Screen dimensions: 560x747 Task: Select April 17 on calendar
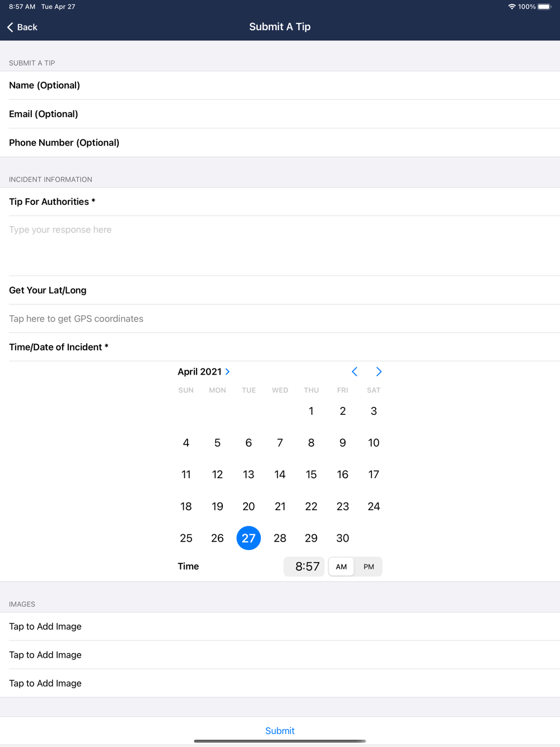[374, 475]
